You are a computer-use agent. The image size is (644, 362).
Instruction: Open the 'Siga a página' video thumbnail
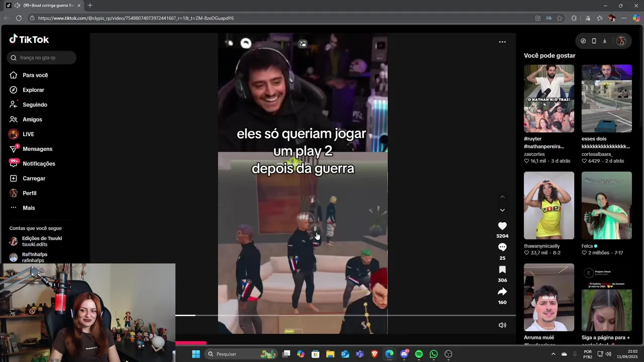click(x=607, y=298)
